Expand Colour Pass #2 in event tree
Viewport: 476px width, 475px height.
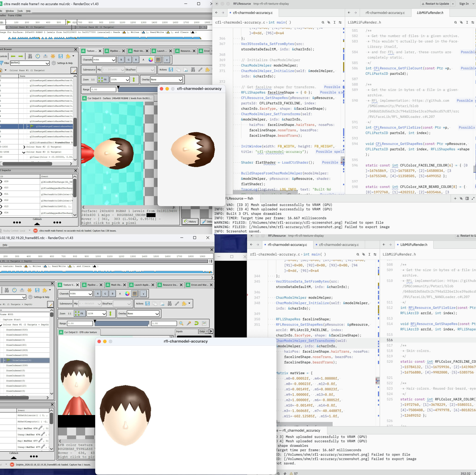[24, 147]
